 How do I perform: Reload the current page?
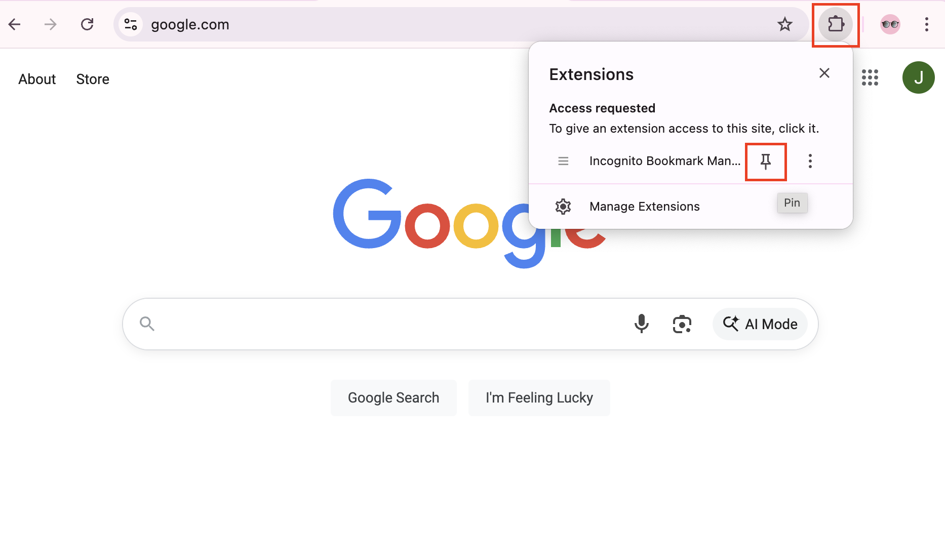(87, 24)
